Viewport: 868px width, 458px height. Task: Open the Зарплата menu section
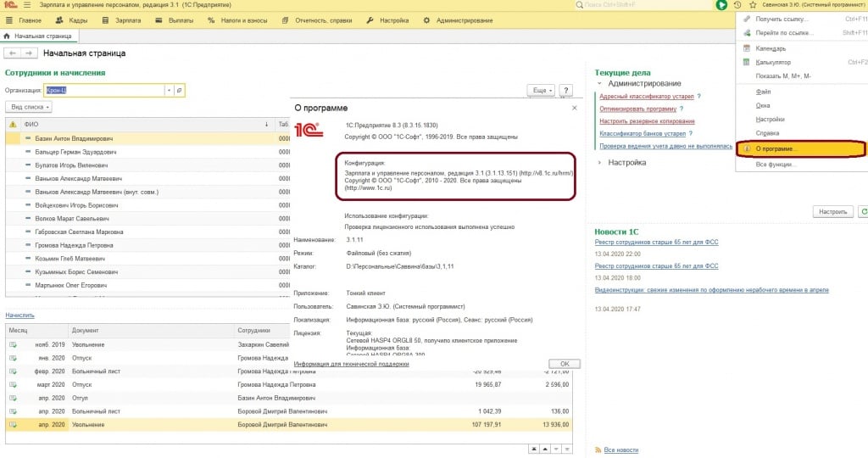(127, 20)
